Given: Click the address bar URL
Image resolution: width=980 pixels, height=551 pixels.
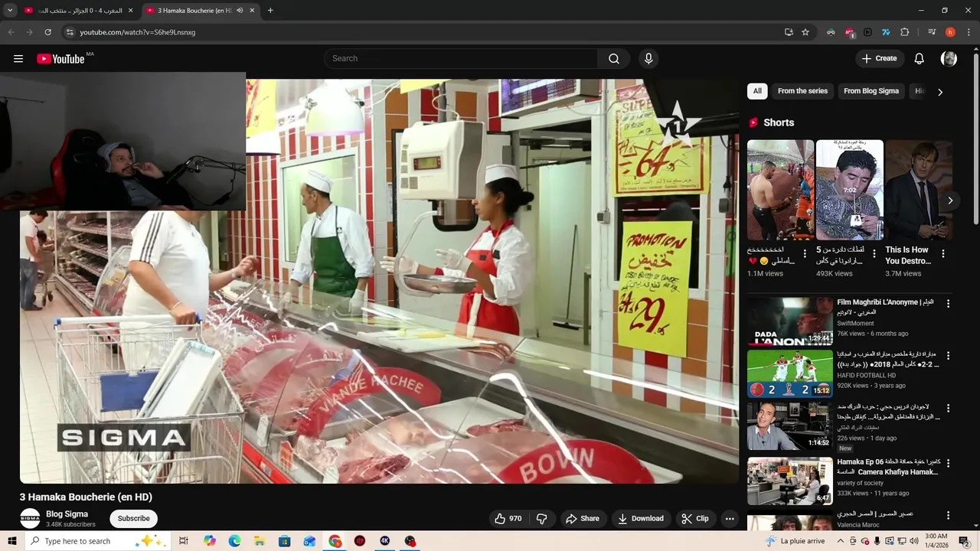Looking at the screenshot, I should point(138,32).
